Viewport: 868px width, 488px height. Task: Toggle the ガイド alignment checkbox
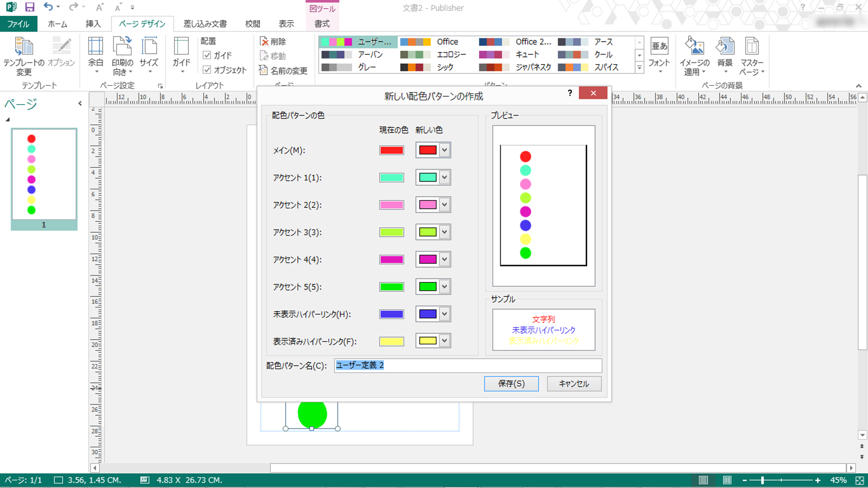click(x=207, y=55)
